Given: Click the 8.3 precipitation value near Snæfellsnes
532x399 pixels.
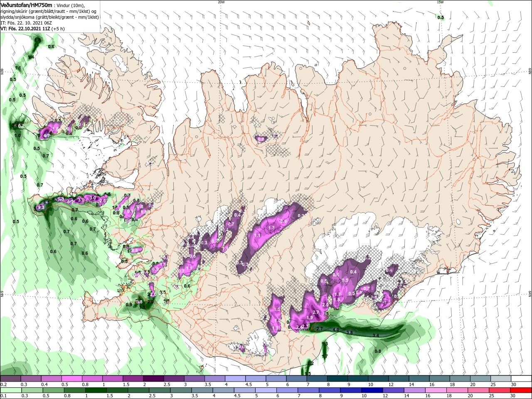Looking at the screenshot, I should (x=41, y=207).
